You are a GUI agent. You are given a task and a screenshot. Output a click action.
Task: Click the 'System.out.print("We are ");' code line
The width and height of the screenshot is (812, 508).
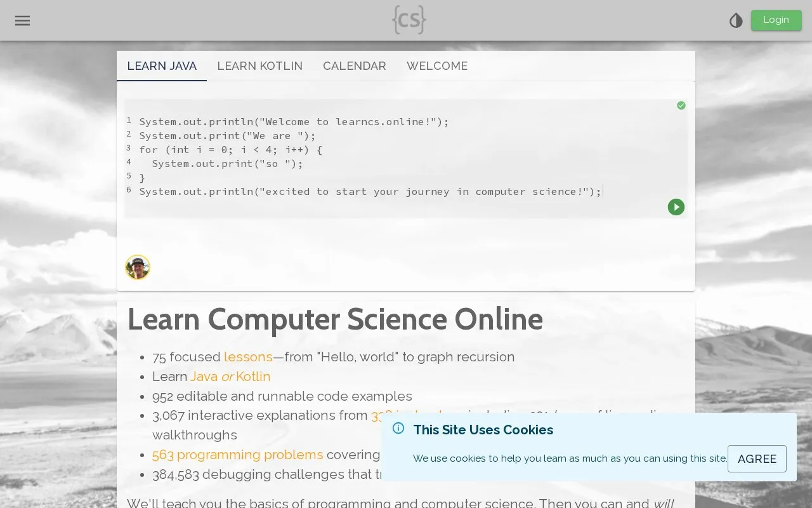click(227, 135)
